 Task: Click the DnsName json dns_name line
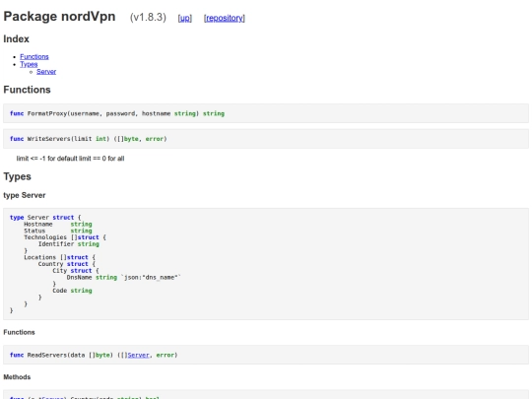click(x=123, y=277)
